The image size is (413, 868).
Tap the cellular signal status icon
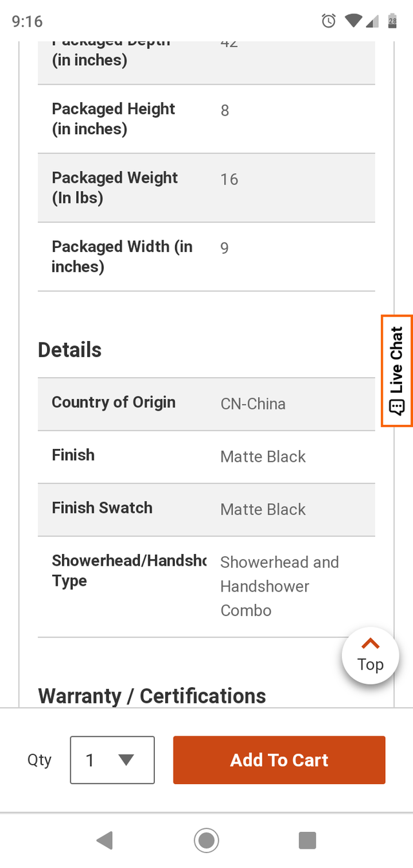372,21
